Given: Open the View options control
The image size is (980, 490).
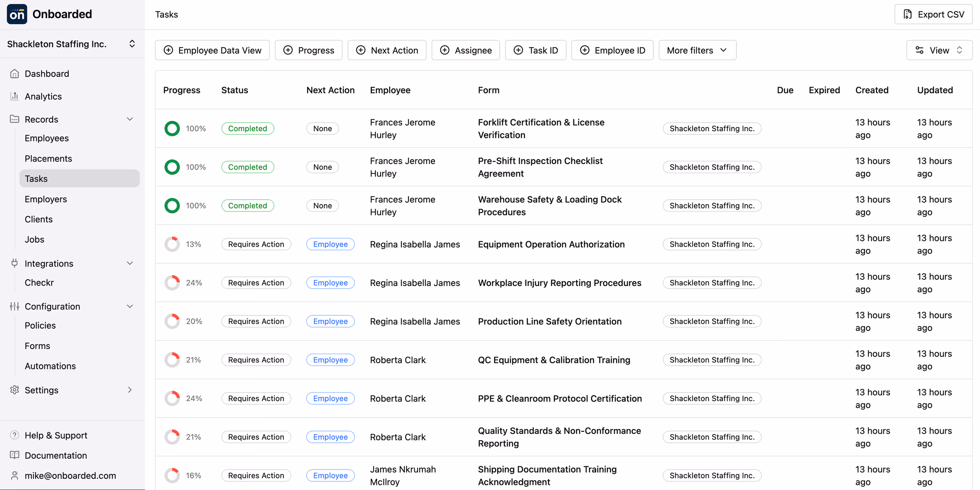Looking at the screenshot, I should click(939, 50).
